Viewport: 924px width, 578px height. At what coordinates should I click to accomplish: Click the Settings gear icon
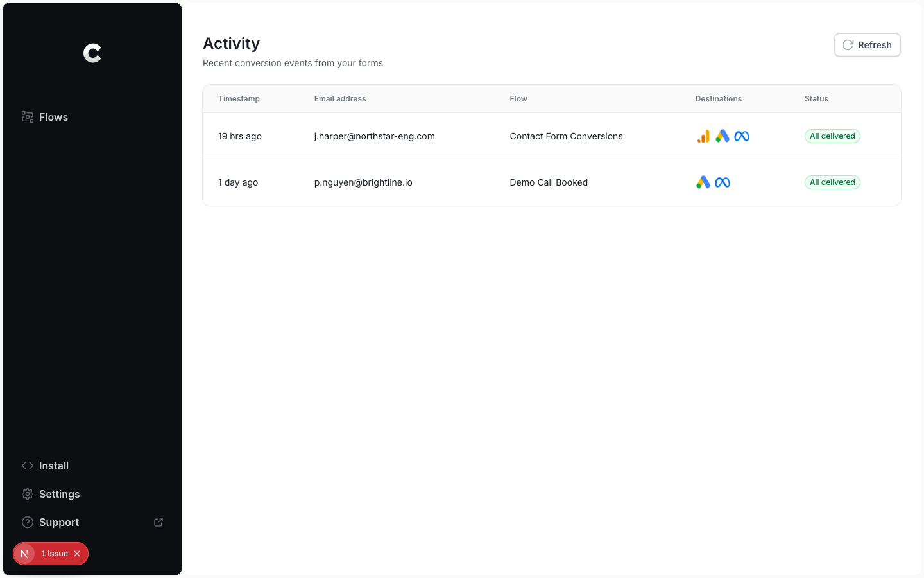28,494
